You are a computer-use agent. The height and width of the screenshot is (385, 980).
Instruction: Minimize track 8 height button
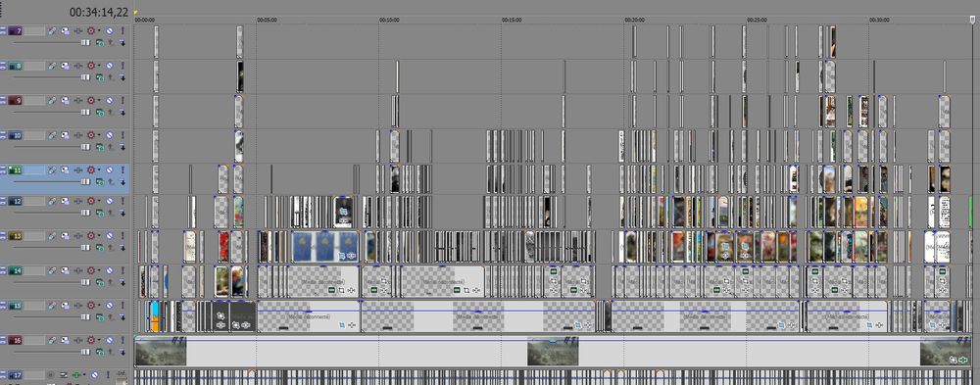tap(3, 66)
